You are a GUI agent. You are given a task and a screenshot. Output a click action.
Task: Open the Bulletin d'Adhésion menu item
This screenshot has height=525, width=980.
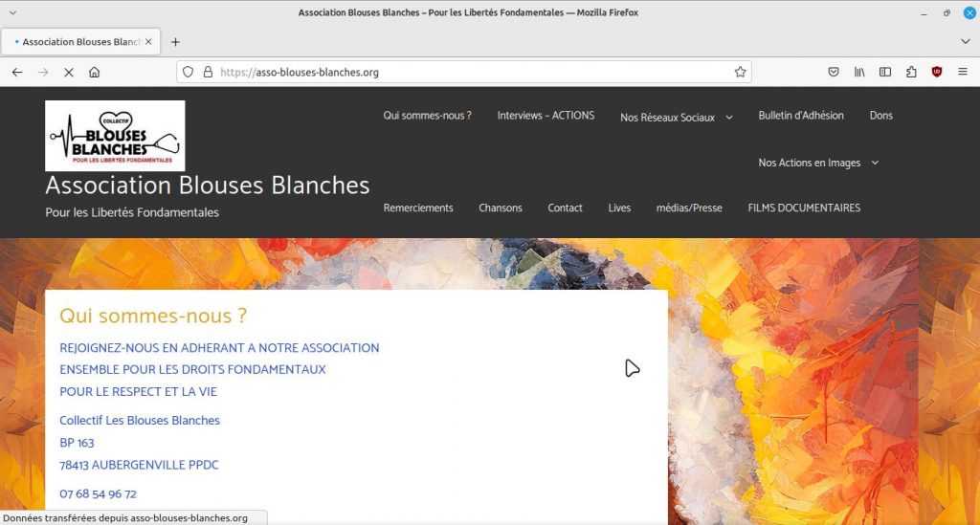[800, 116]
